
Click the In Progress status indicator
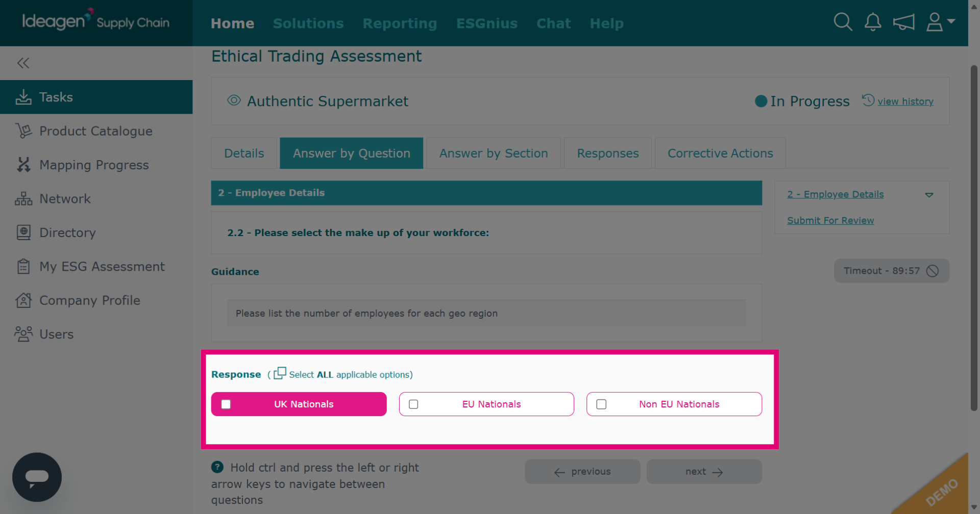click(x=802, y=101)
